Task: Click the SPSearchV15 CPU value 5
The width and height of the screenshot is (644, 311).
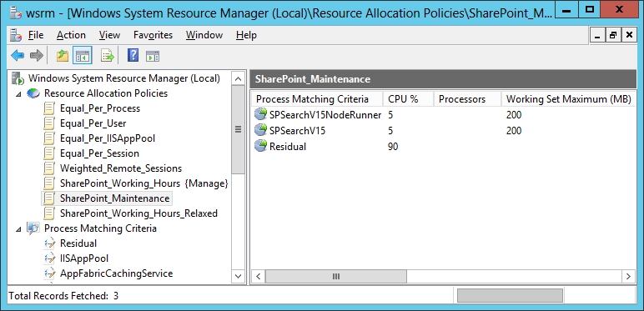Action: click(x=390, y=131)
